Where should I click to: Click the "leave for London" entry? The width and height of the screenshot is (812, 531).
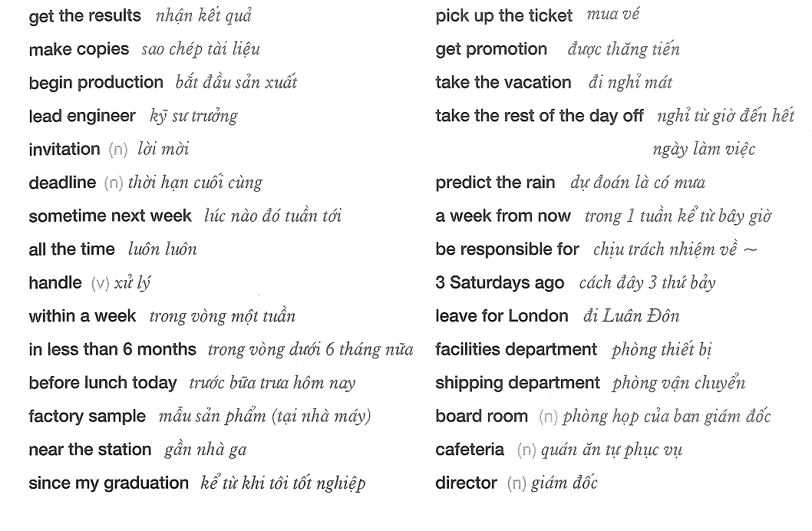(502, 316)
